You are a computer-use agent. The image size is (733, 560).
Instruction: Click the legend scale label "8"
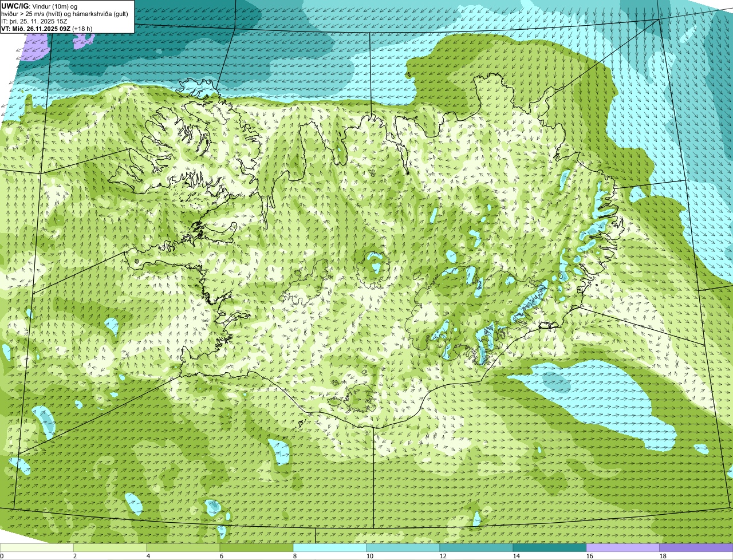(295, 556)
